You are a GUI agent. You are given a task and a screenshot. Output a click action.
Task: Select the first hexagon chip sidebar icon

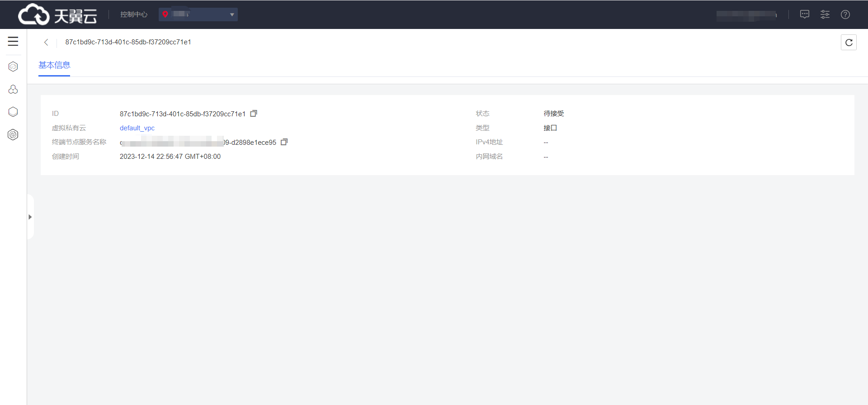[x=13, y=67]
